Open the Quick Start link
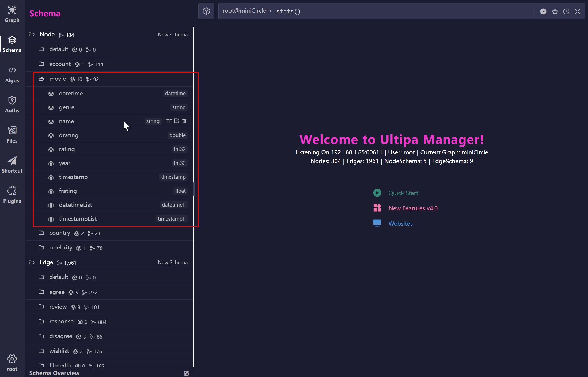The height and width of the screenshot is (377, 588). tap(403, 193)
